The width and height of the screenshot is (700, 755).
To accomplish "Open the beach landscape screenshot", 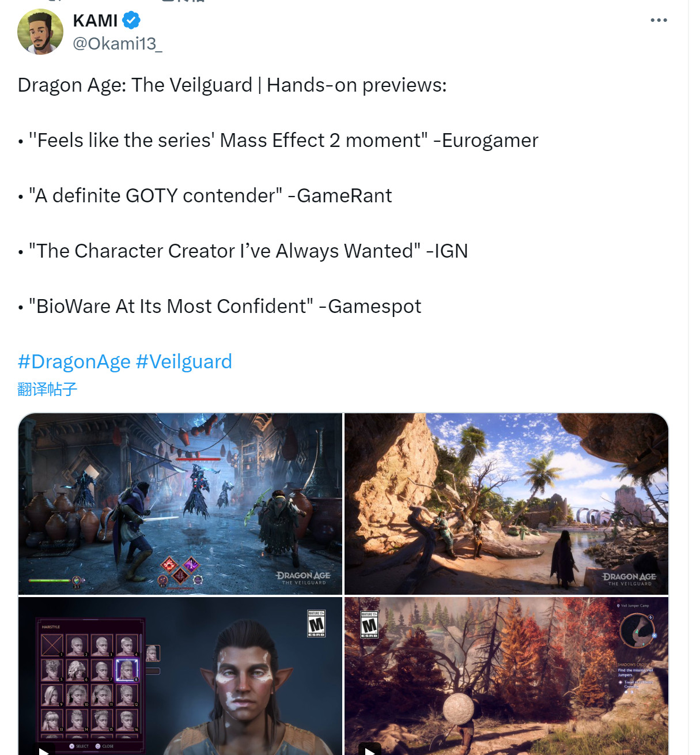I will pyautogui.click(x=506, y=504).
